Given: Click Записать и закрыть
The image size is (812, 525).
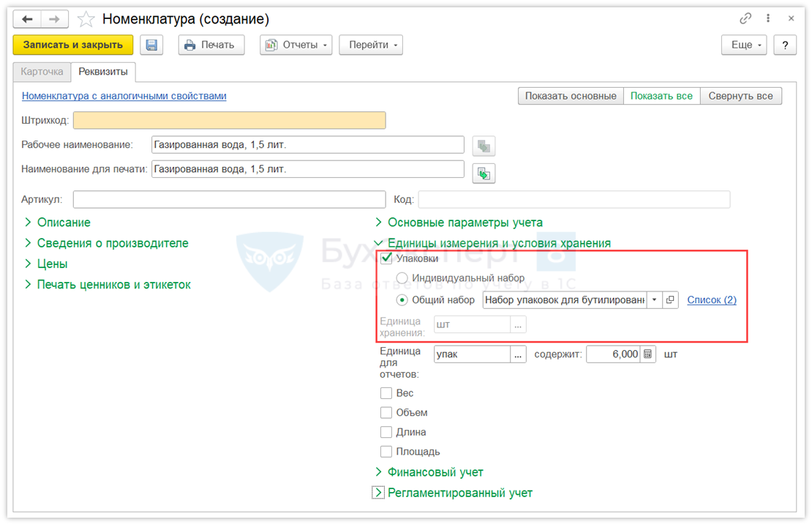Looking at the screenshot, I should point(73,45).
